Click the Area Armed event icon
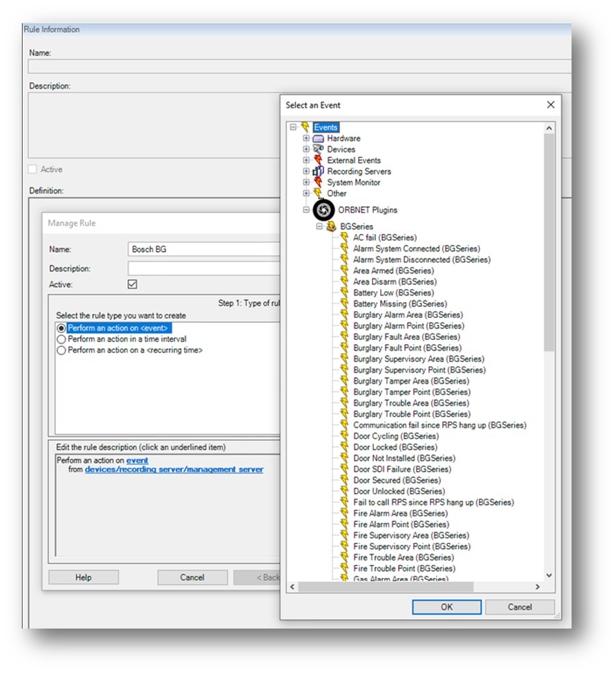616x673 pixels. click(344, 270)
